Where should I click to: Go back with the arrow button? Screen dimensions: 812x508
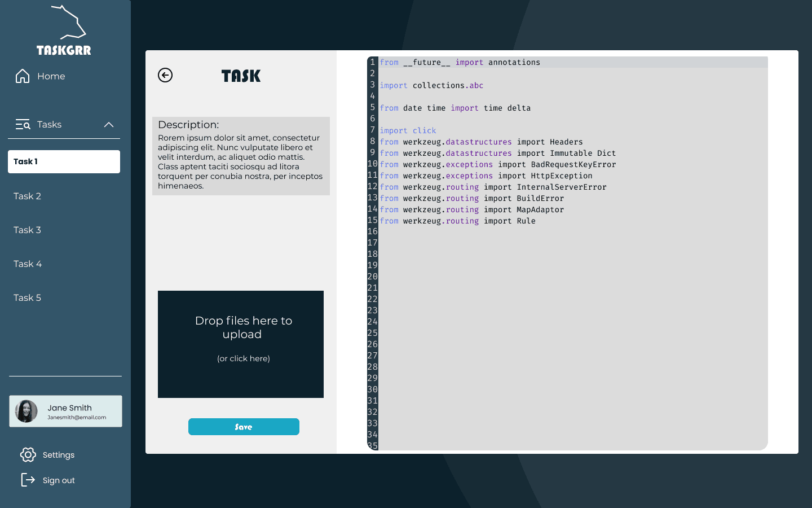(165, 75)
